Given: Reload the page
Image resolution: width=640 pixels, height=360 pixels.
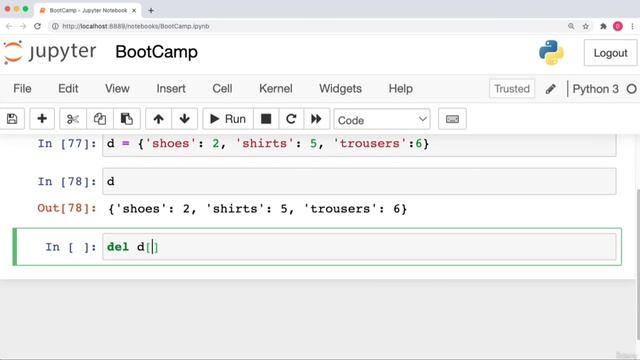Looking at the screenshot, I should (x=37, y=26).
